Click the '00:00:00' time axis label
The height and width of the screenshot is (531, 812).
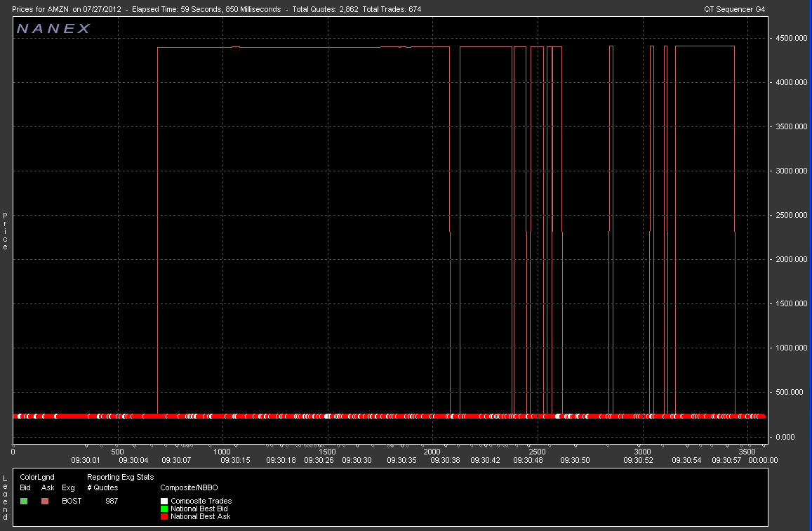(763, 460)
